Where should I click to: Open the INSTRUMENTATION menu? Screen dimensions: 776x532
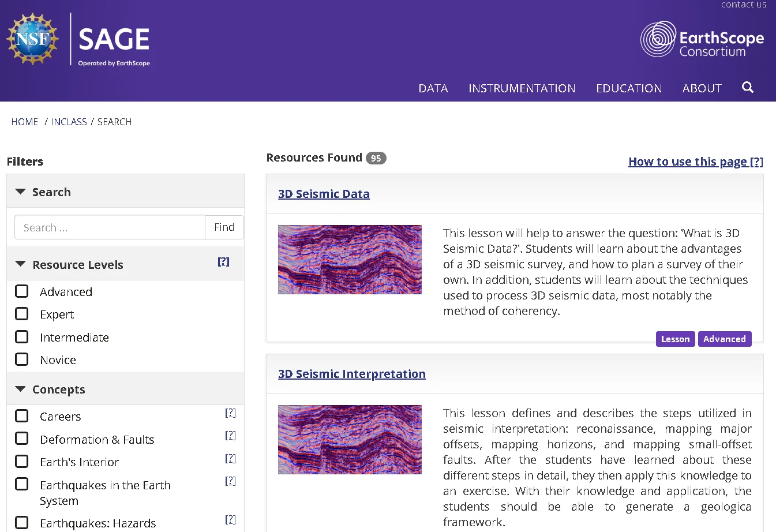pos(522,88)
